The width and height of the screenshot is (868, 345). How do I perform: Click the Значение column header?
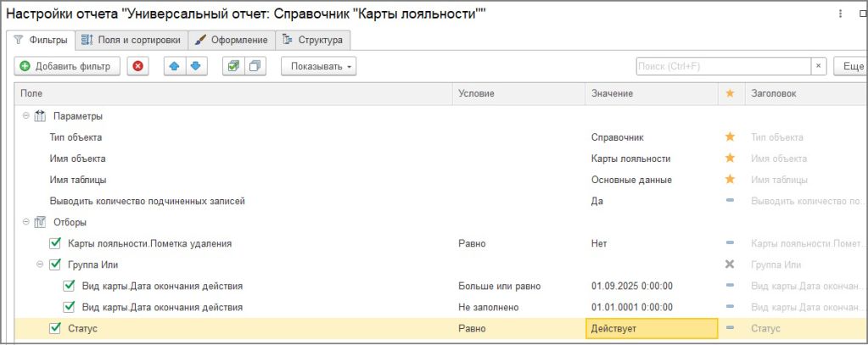point(652,93)
